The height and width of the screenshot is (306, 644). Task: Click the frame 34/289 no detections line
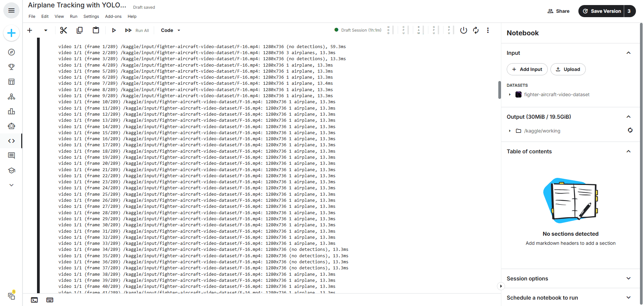(x=203, y=250)
